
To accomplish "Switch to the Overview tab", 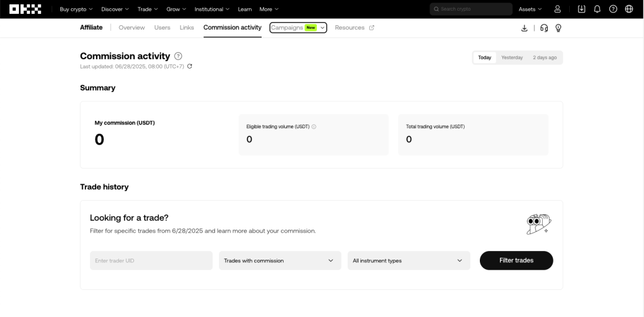I will 131,28.
